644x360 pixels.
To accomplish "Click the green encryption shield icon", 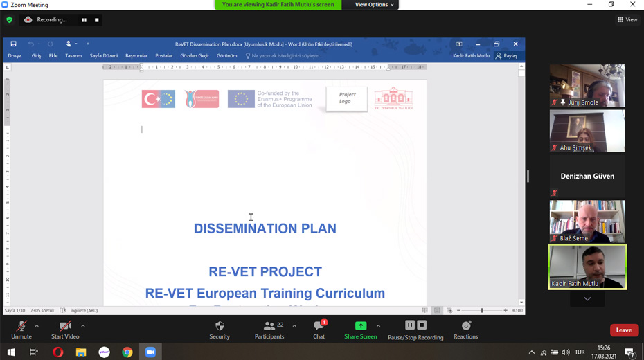I will coord(9,20).
